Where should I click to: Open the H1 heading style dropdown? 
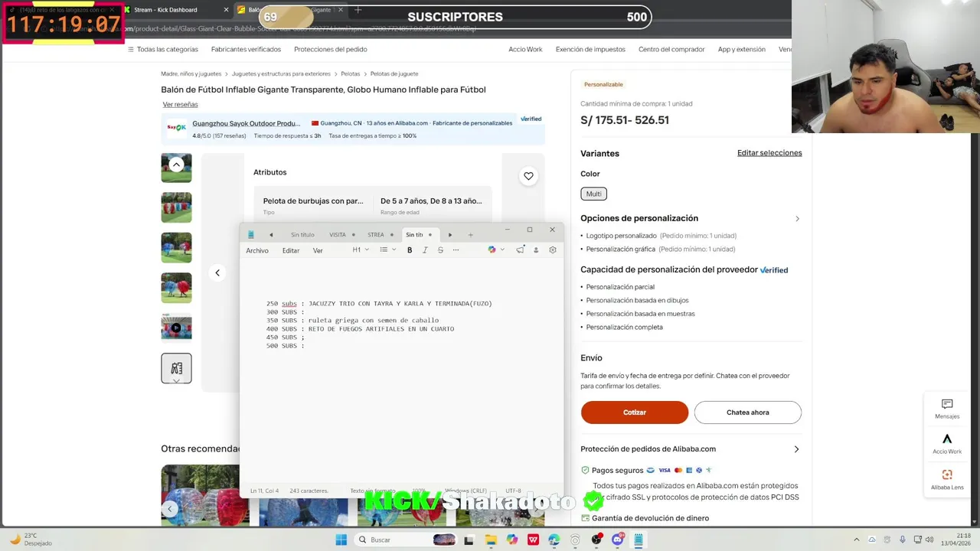click(x=360, y=250)
